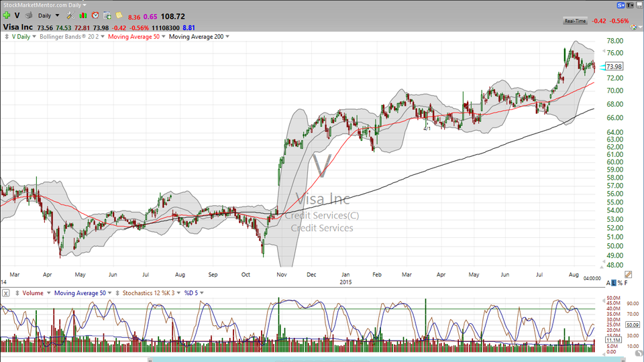Select the L logarithmic scale option
This screenshot has height=362, width=644.
point(614,283)
